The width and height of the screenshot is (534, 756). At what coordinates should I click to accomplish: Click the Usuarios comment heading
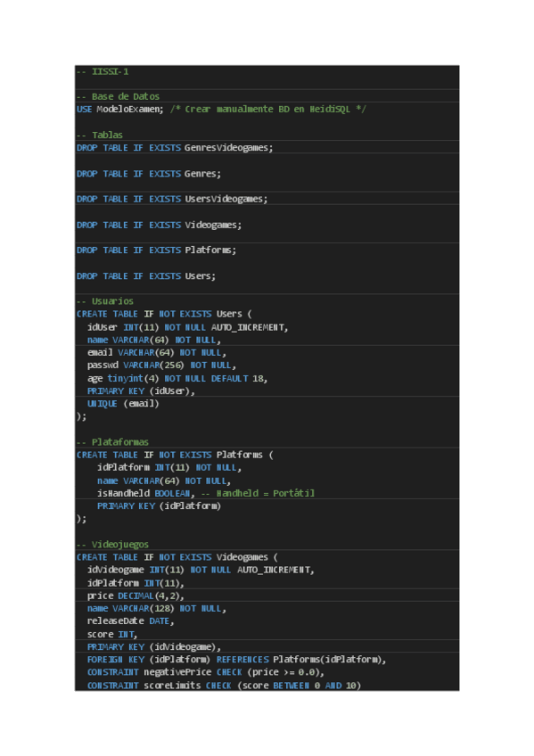tap(105, 301)
